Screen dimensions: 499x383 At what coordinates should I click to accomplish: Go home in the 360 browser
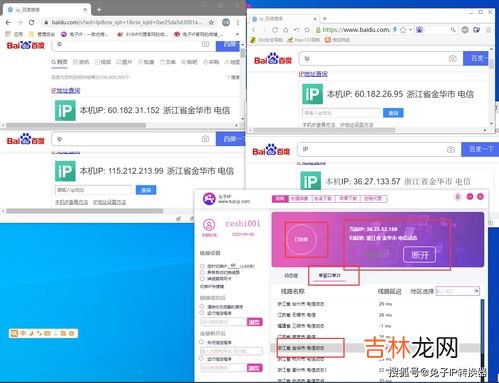[285, 30]
